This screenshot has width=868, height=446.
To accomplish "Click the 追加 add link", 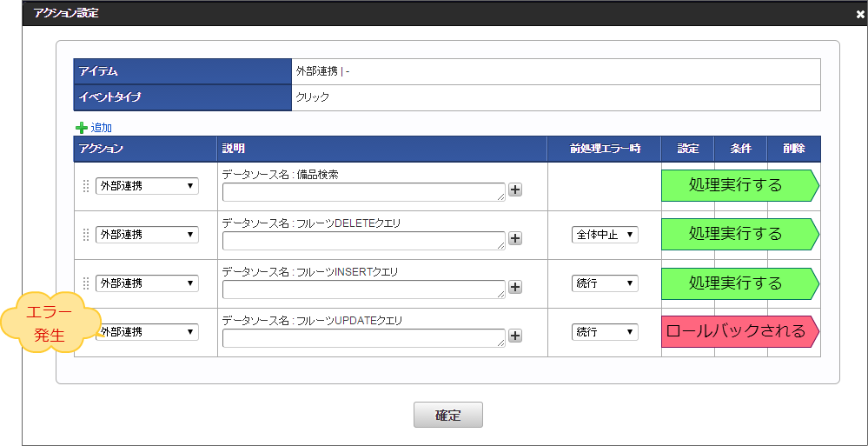I will 102,127.
